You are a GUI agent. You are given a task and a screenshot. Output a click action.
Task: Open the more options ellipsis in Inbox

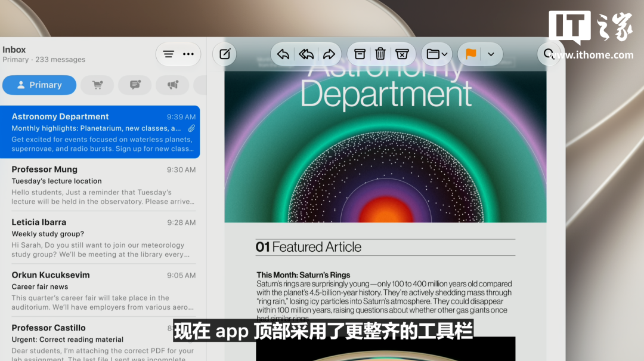pyautogui.click(x=188, y=54)
